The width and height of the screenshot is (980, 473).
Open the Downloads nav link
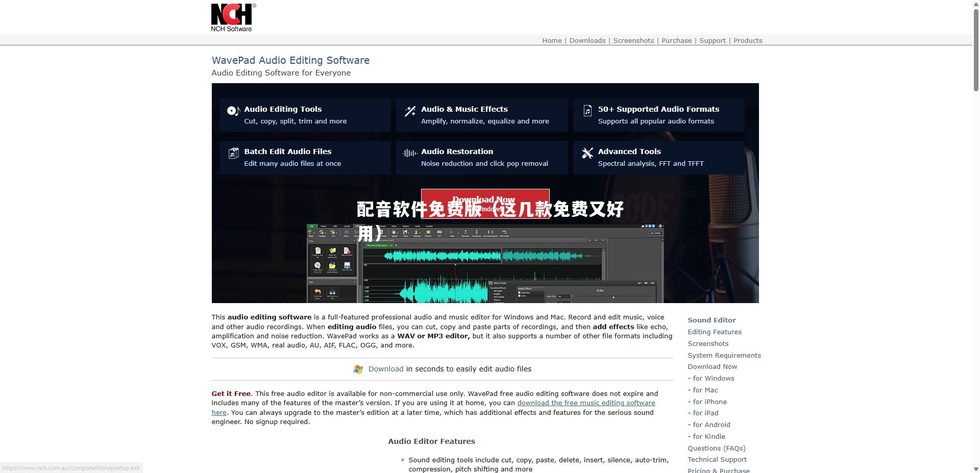point(587,41)
